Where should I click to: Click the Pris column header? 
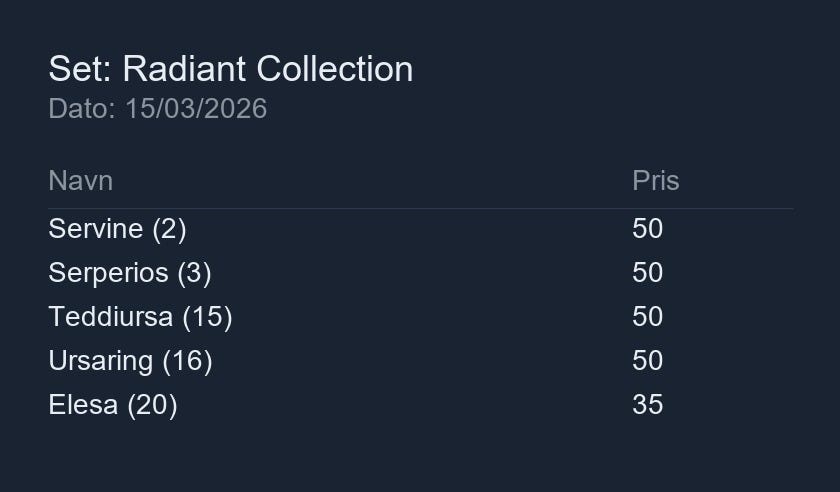(x=655, y=181)
